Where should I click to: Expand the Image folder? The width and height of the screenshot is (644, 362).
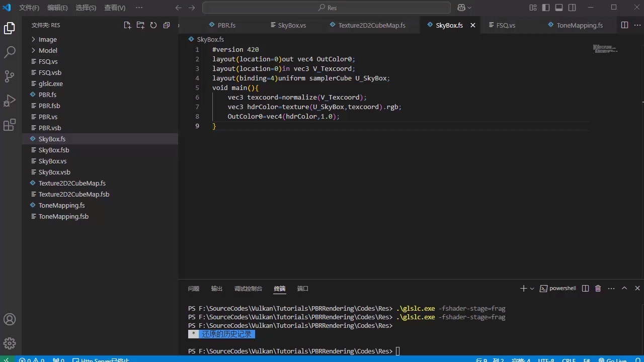[48, 39]
